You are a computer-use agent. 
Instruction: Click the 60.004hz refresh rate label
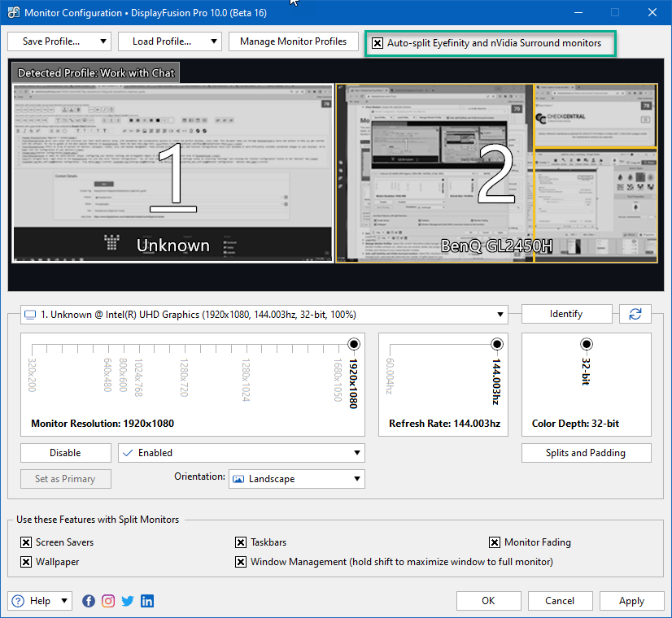tap(389, 376)
